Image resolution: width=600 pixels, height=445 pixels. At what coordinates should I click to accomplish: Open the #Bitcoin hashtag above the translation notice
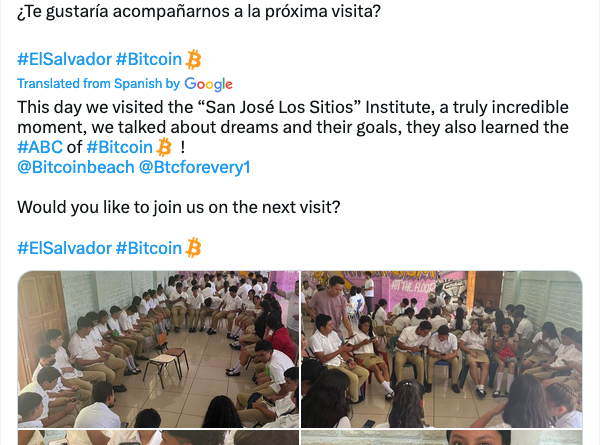tap(149, 59)
